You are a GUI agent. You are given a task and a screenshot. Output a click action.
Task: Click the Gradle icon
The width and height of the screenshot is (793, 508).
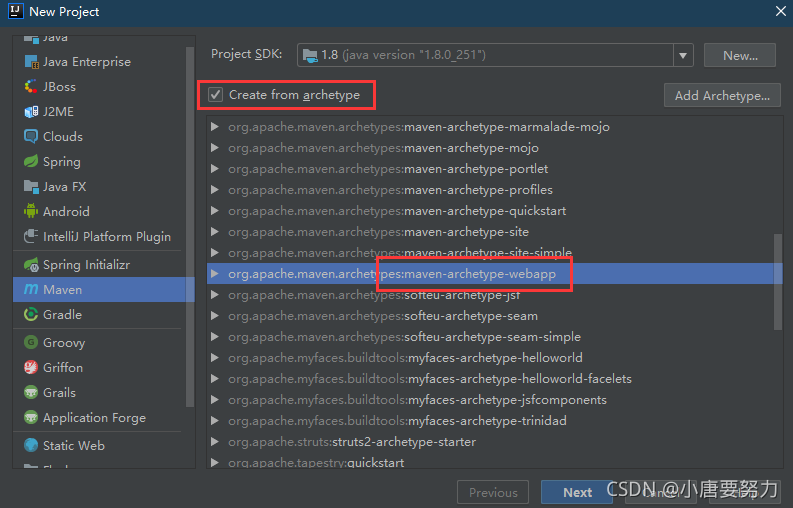pyautogui.click(x=31, y=314)
